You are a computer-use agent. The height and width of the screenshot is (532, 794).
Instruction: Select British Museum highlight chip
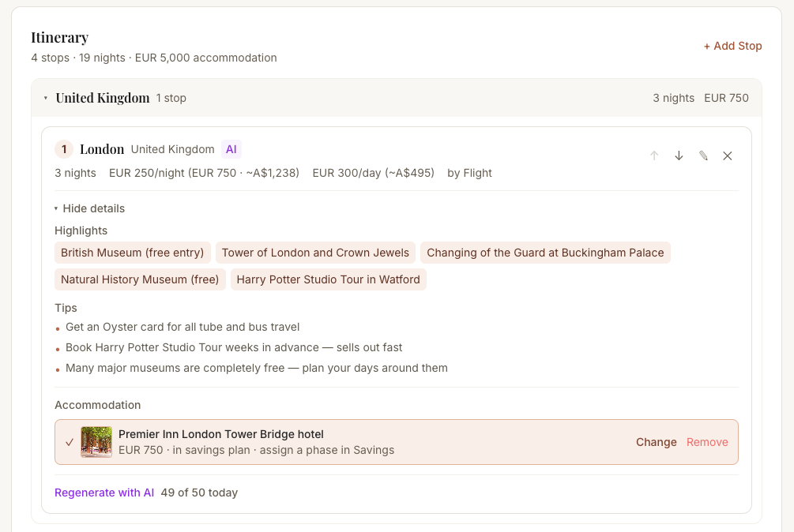pos(133,253)
